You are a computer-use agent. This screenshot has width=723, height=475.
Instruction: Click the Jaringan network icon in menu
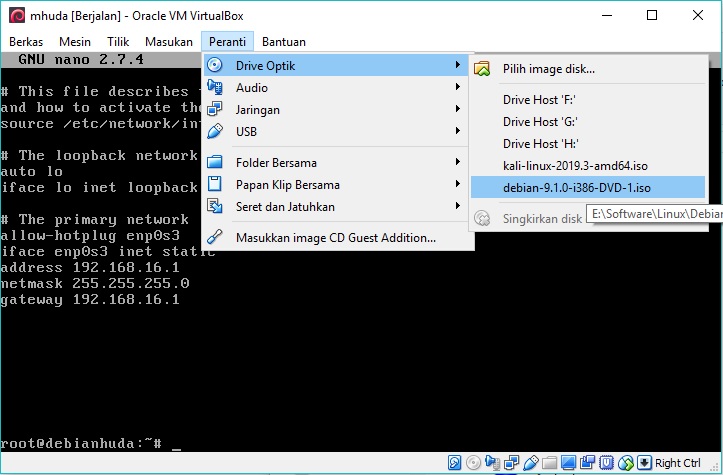[214, 109]
